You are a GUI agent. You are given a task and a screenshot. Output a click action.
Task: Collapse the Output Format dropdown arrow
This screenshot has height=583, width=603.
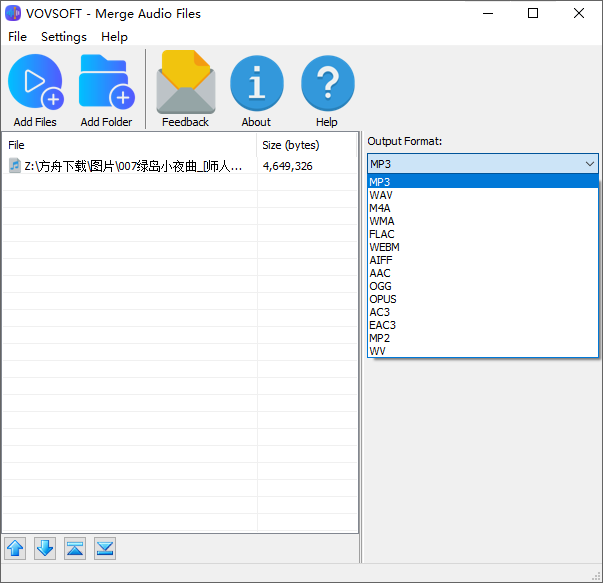(590, 164)
